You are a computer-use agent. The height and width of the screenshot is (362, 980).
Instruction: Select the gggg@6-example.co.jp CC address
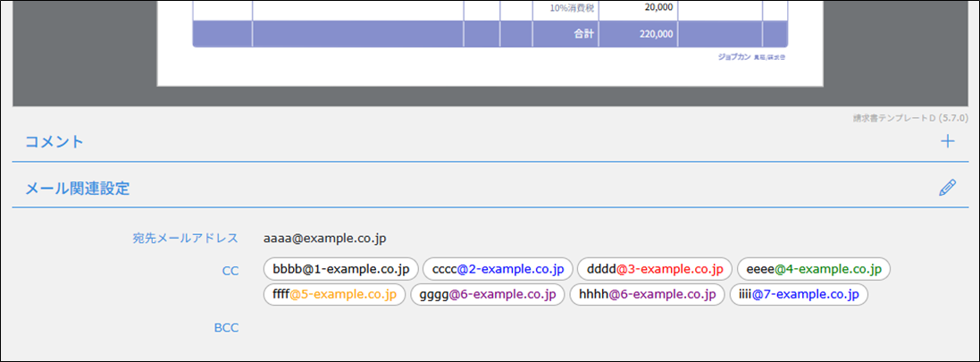click(x=488, y=294)
